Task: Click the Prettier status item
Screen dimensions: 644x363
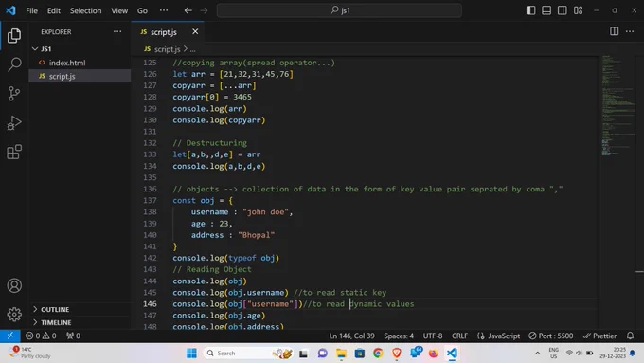Action: [599, 336]
